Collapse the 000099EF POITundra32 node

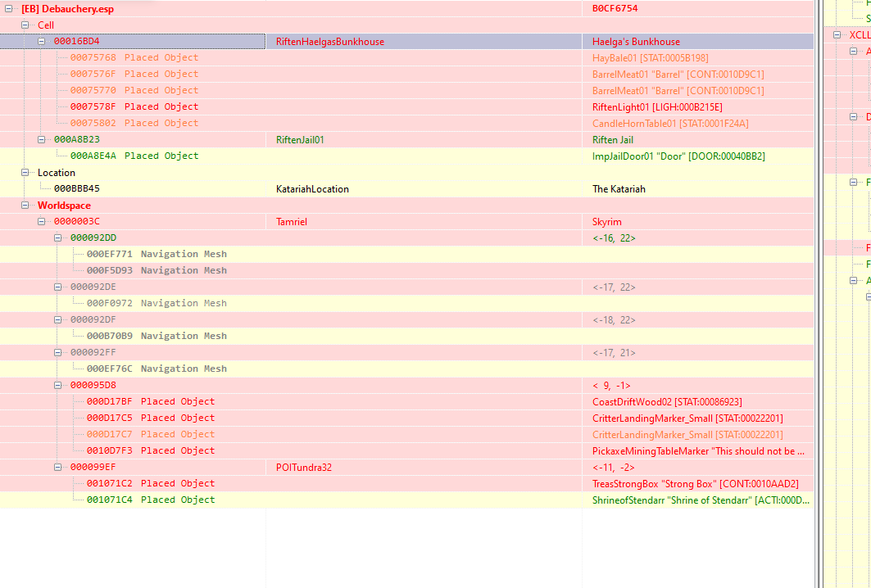point(58,467)
